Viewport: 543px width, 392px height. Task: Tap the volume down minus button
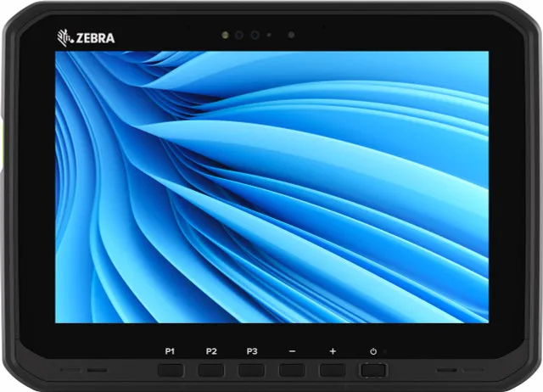[292, 370]
